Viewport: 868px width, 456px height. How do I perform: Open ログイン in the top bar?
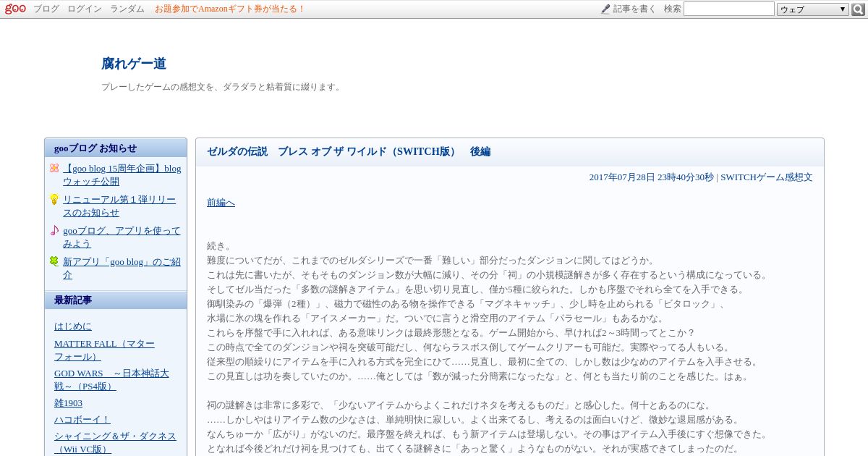85,9
